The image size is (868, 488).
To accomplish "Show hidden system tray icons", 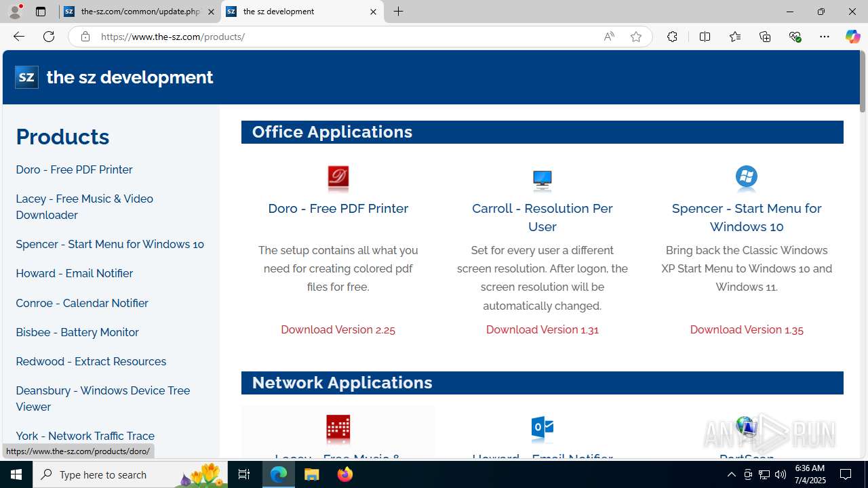I will pos(731,474).
